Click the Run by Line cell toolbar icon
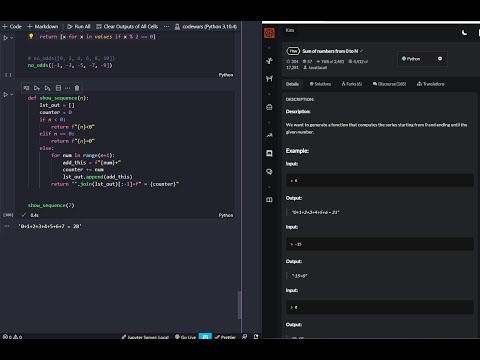The width and height of the screenshot is (480, 360). point(26,88)
